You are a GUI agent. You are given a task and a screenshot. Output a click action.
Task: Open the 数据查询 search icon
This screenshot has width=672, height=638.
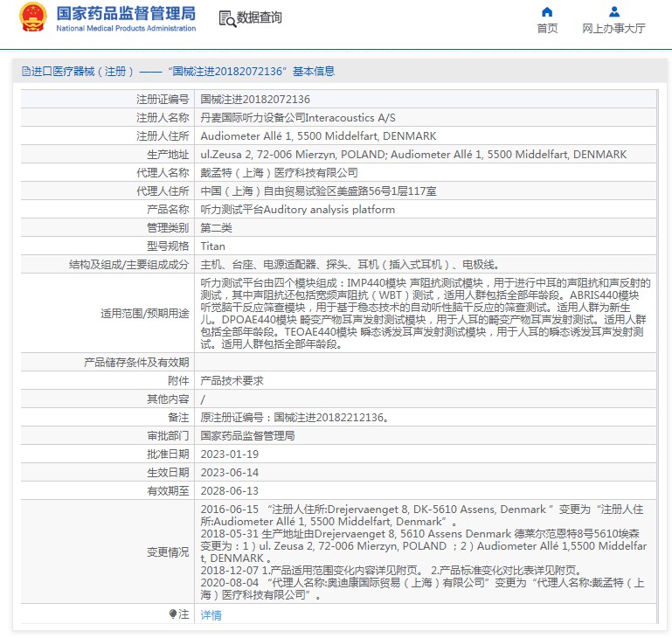coord(227,18)
